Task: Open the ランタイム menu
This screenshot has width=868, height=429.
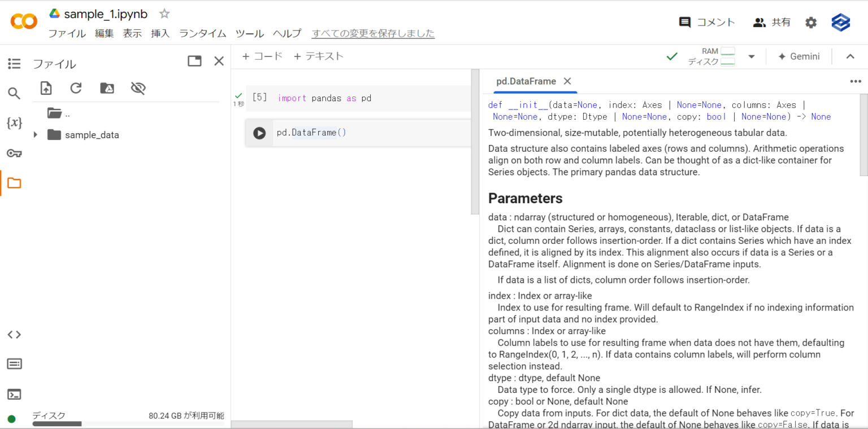Action: 202,33
